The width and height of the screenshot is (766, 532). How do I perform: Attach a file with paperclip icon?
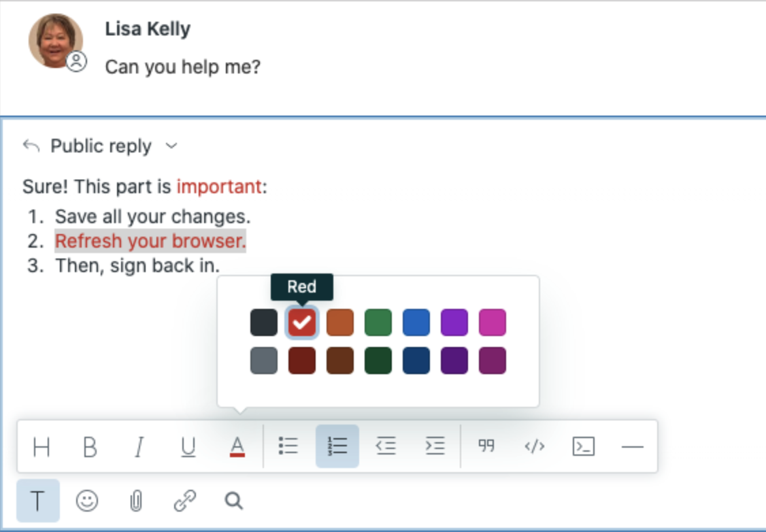(x=135, y=501)
